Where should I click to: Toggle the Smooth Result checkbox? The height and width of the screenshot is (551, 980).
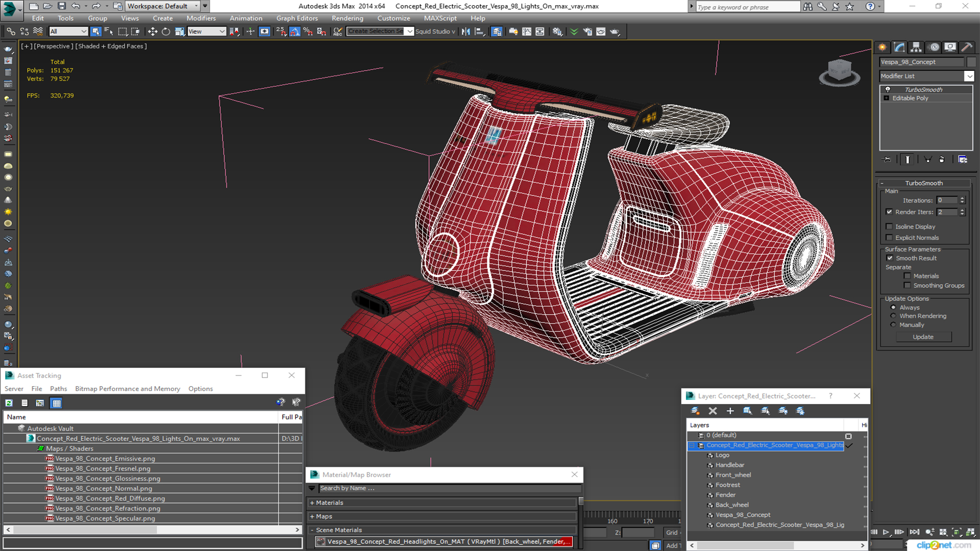point(890,258)
